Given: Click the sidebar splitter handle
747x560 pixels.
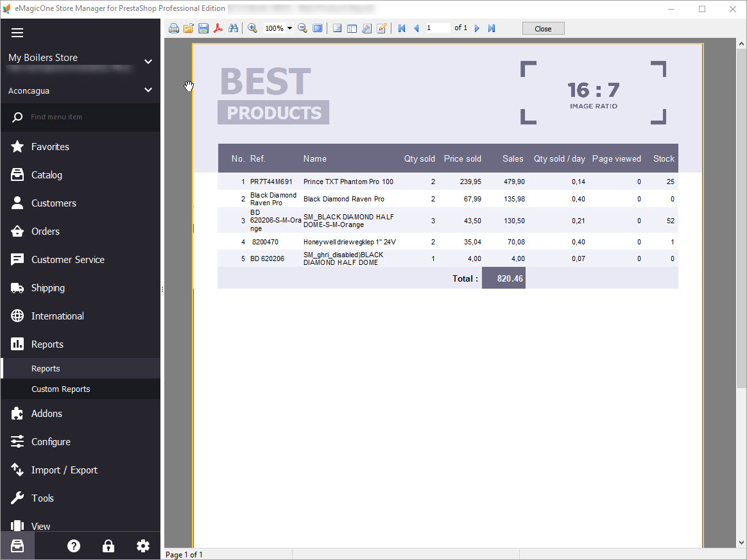Looking at the screenshot, I should tap(162, 289).
